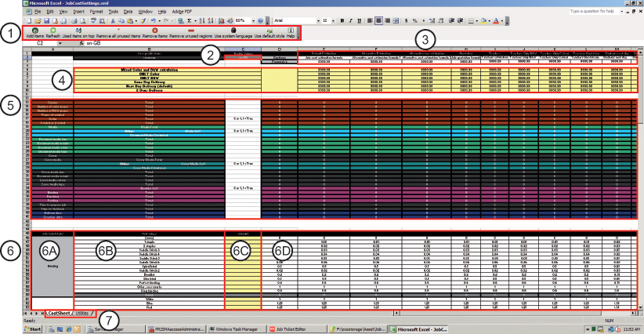644x334 pixels.
Task: Click the Remove all unused items icon
Action: click(117, 30)
